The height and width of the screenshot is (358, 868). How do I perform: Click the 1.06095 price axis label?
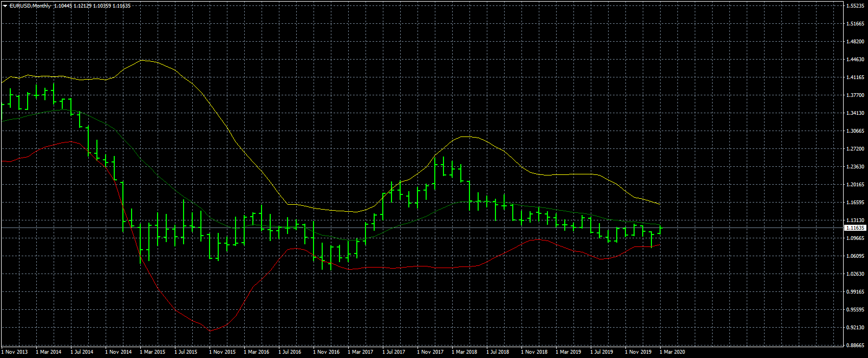(x=856, y=256)
